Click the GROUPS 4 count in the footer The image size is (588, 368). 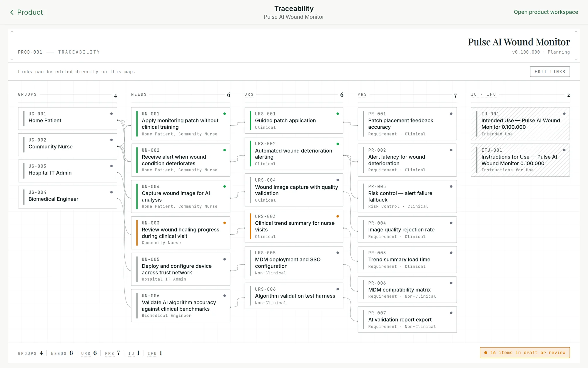click(x=31, y=353)
